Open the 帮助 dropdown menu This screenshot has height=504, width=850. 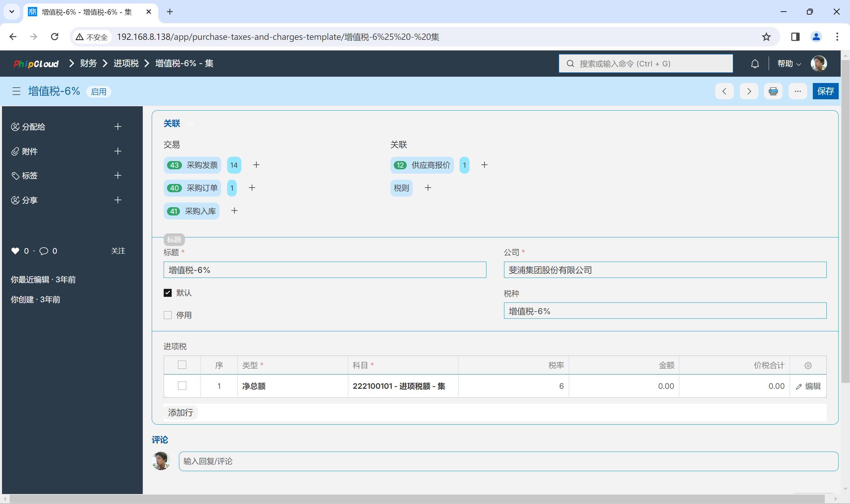[789, 64]
